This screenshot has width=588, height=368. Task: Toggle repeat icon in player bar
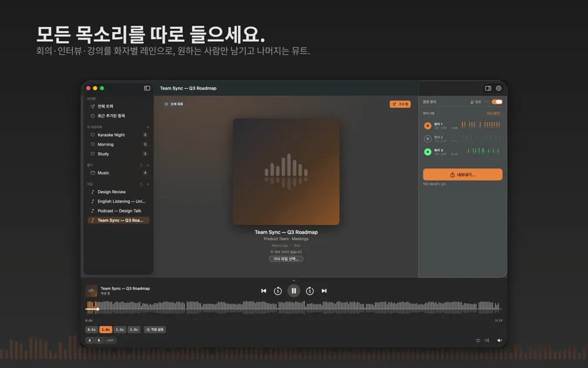pyautogui.click(x=477, y=340)
